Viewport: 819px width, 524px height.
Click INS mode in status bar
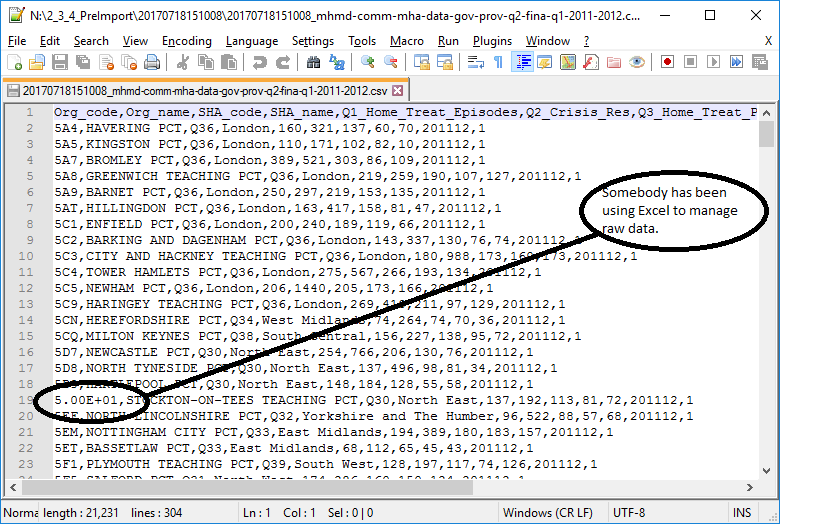pyautogui.click(x=742, y=513)
